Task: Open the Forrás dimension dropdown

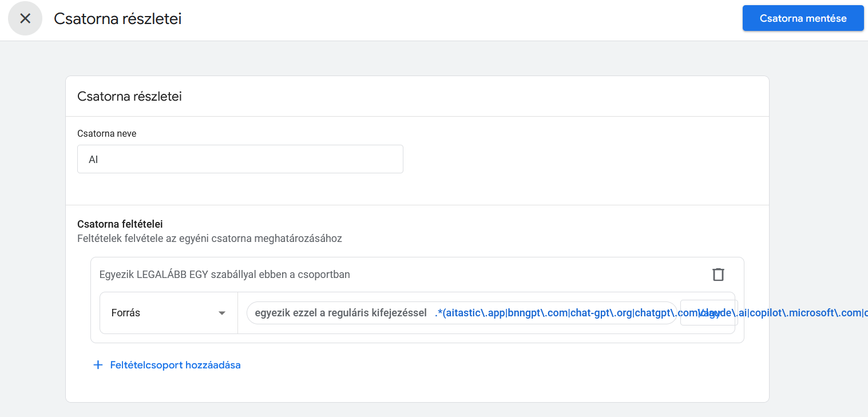Action: tap(168, 313)
